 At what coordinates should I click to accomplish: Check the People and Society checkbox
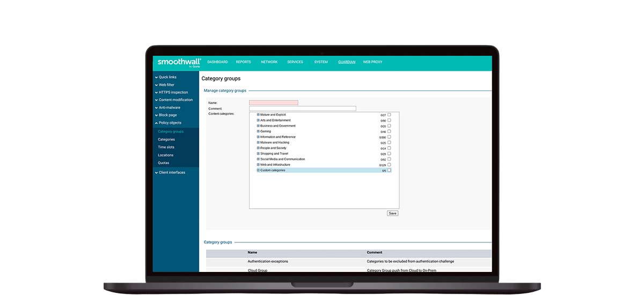pos(390,148)
